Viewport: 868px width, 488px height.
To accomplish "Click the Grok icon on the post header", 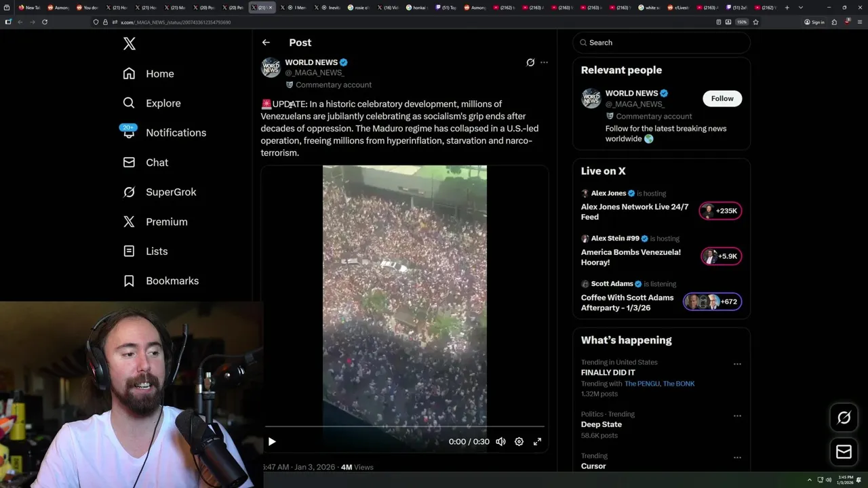I will 530,62.
